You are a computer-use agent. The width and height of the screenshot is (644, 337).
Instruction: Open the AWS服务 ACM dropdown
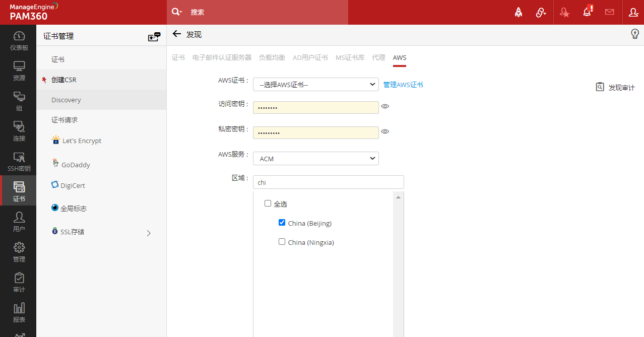316,158
